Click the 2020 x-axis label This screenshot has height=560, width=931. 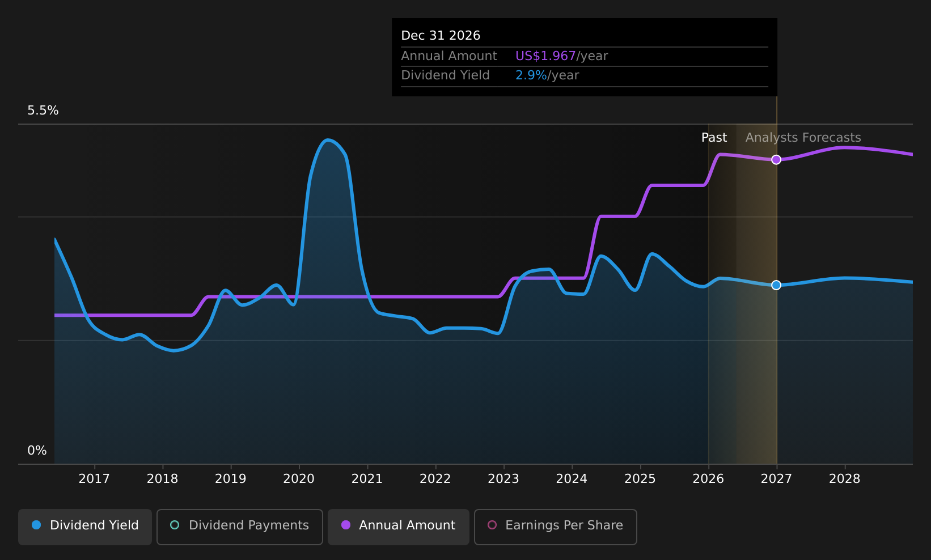pyautogui.click(x=299, y=479)
